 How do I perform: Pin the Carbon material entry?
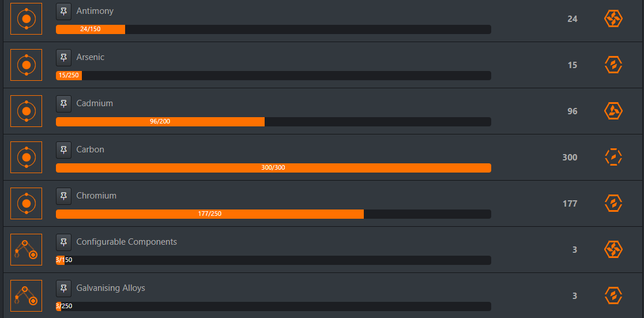[x=63, y=149]
